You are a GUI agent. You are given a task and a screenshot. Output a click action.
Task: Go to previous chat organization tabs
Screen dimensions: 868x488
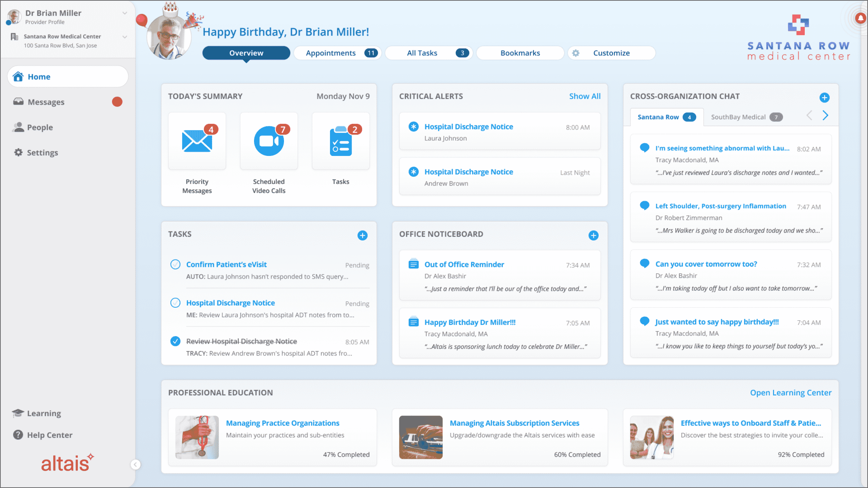coord(809,115)
